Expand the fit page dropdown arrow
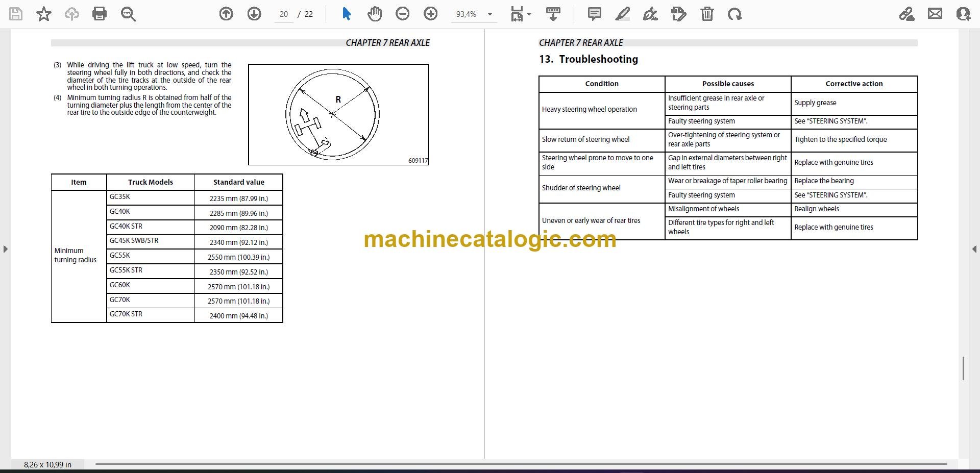980x473 pixels. (x=529, y=14)
